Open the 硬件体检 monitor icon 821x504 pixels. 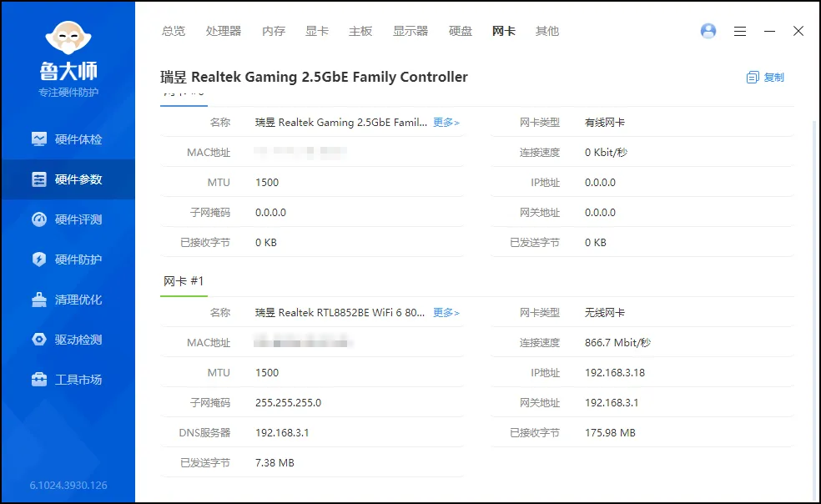[x=39, y=139]
